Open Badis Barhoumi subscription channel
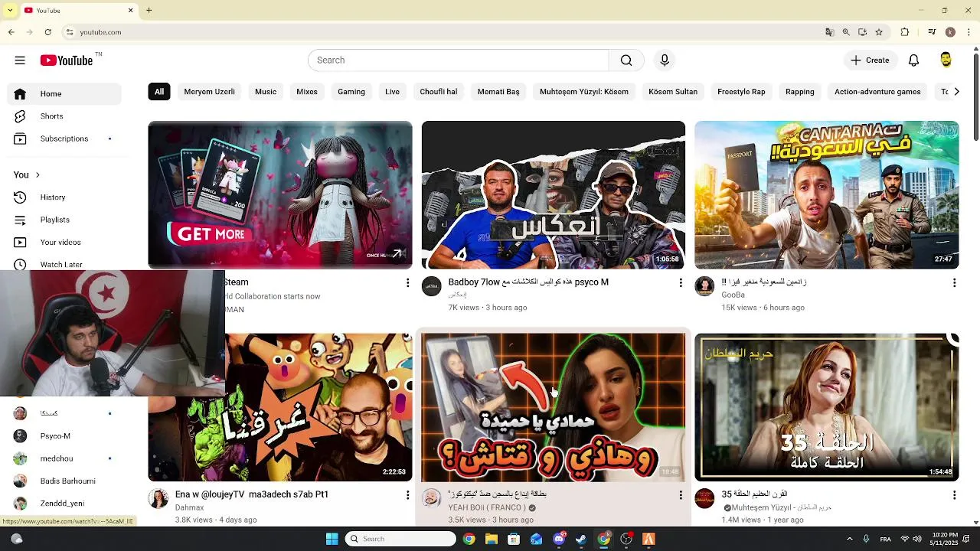Screen dimensions: 980x551 pos(64,481)
